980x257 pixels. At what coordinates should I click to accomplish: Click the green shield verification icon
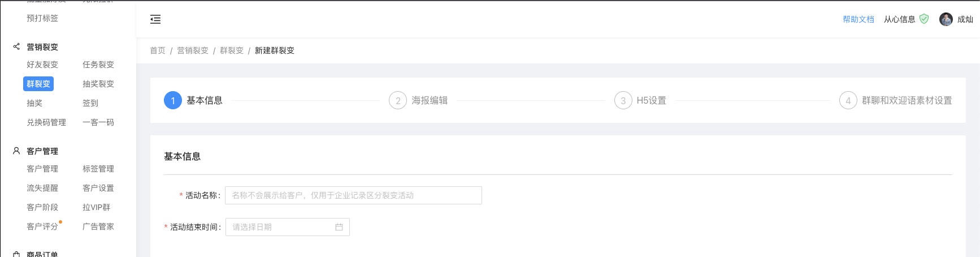924,19
